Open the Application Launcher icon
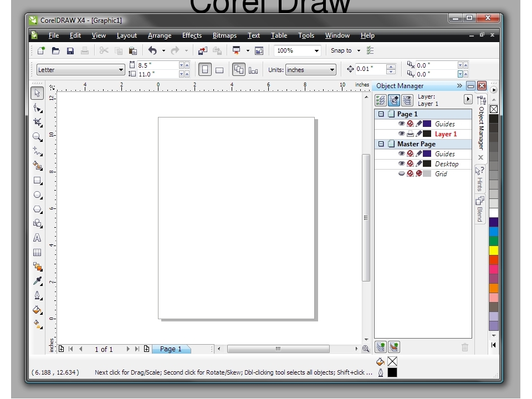The width and height of the screenshot is (532, 399). coord(237,50)
